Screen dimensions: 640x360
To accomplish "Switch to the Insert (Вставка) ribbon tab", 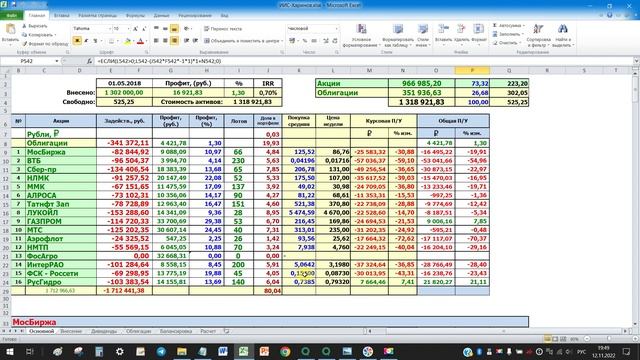I will 62,16.
